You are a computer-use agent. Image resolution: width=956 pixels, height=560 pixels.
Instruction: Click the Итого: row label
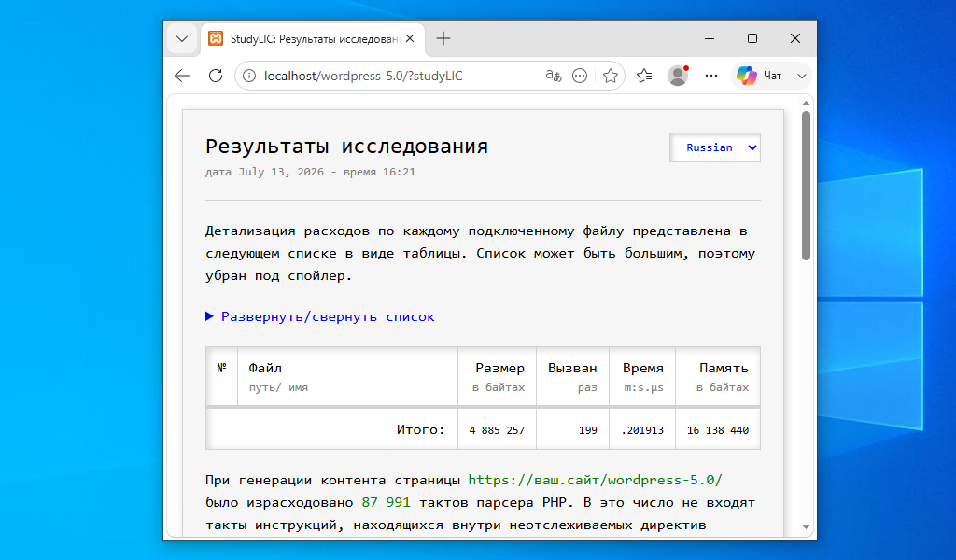(421, 429)
